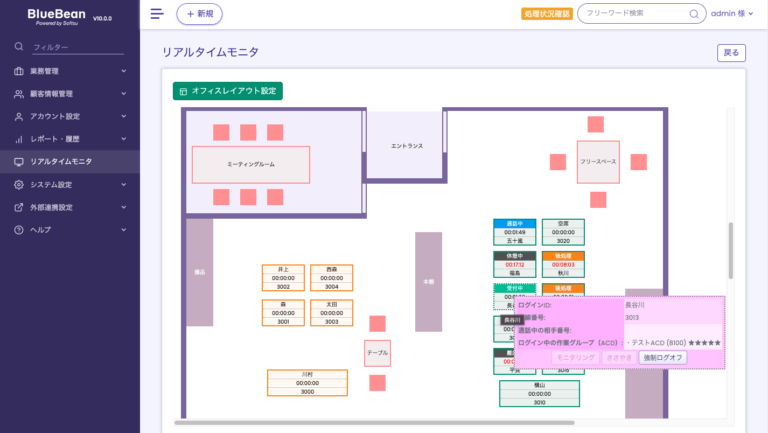Click the フリーワード検索 search field
Viewport: 768px width, 433px height.
[x=632, y=14]
